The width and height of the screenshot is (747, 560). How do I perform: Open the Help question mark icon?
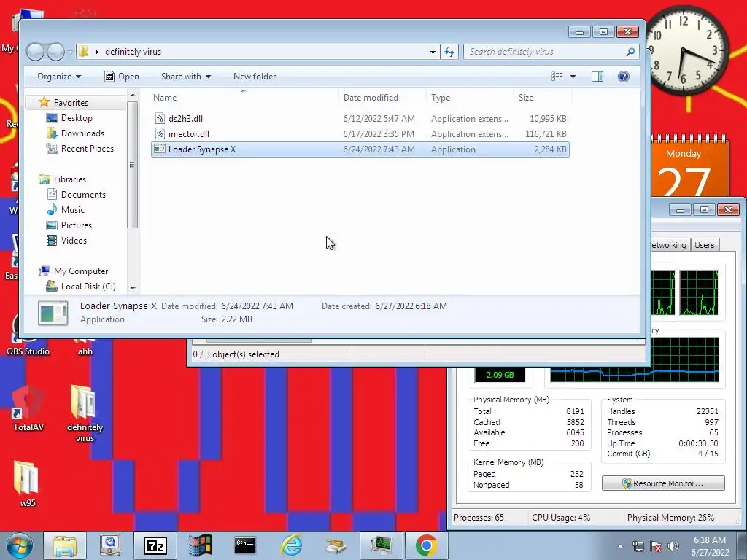(623, 77)
